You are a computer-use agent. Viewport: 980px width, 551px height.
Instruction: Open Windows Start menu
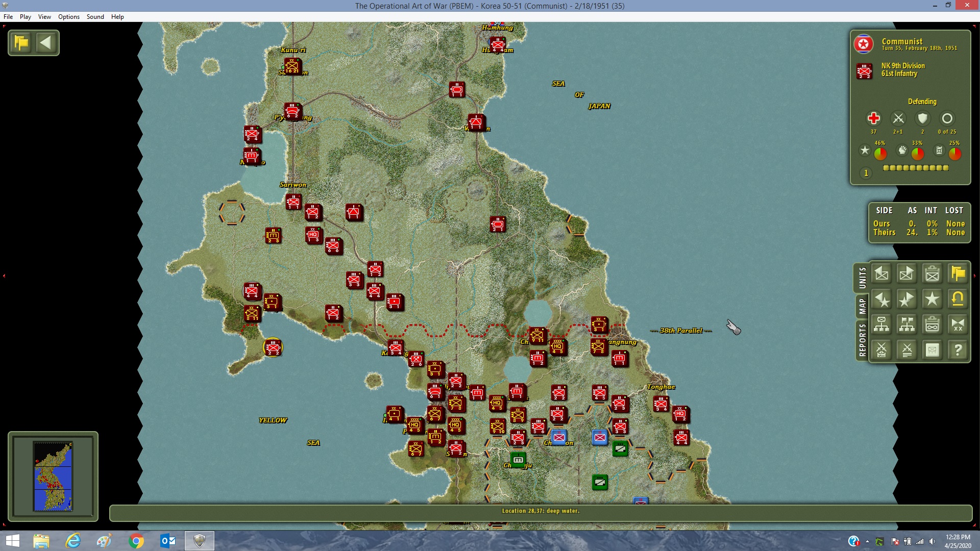tap(12, 541)
